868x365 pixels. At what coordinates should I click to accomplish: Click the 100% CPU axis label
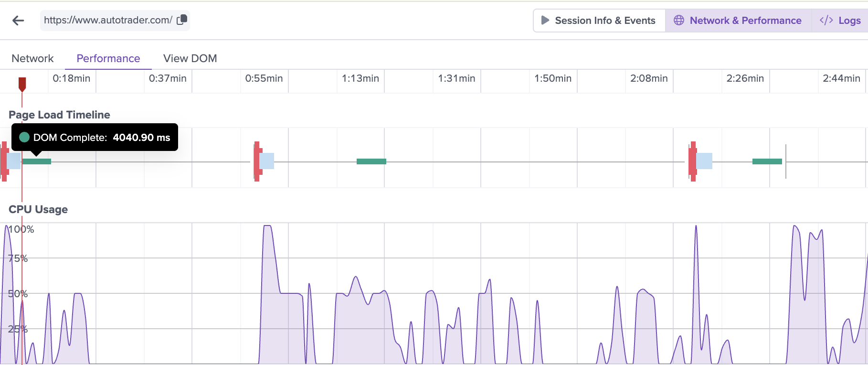pos(21,229)
